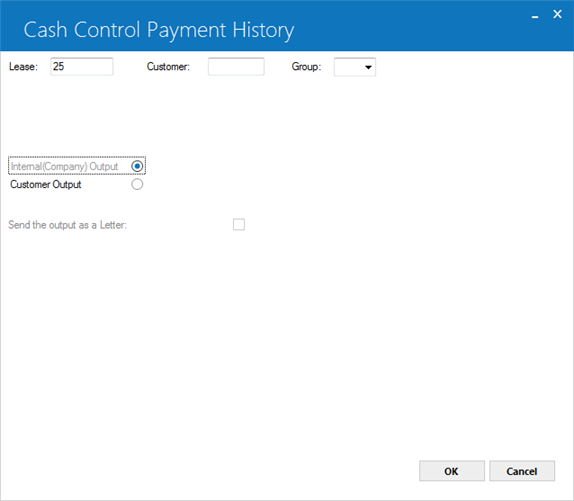Screen dimensions: 574x501
Task: Click the Customer: label beside the text box
Action: click(x=168, y=67)
